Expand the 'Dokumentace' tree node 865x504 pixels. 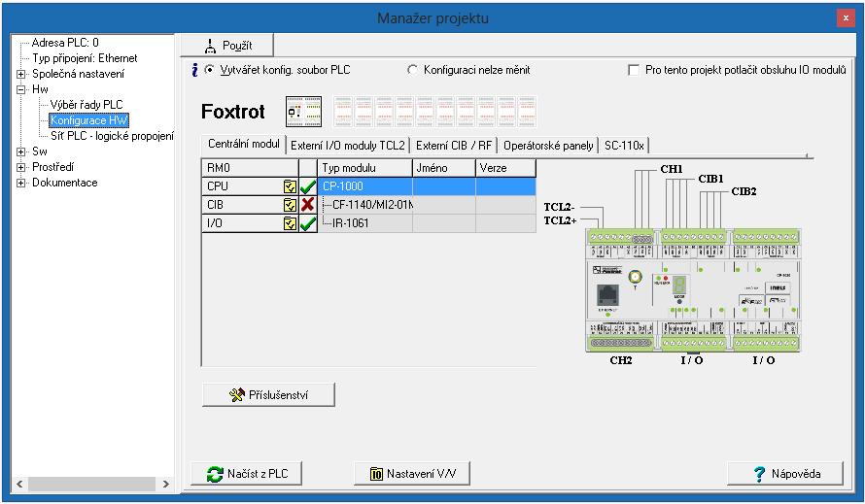pos(21,183)
